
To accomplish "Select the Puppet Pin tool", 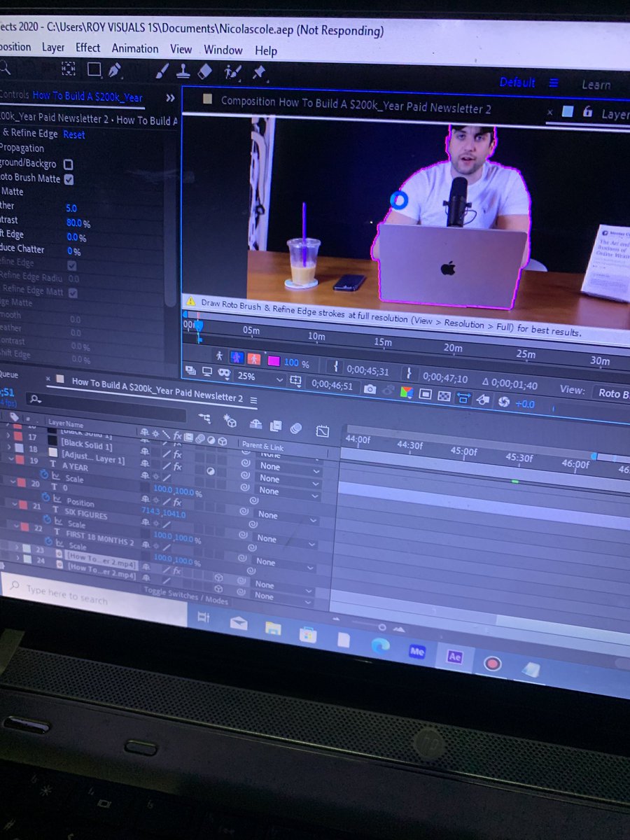I will point(258,72).
